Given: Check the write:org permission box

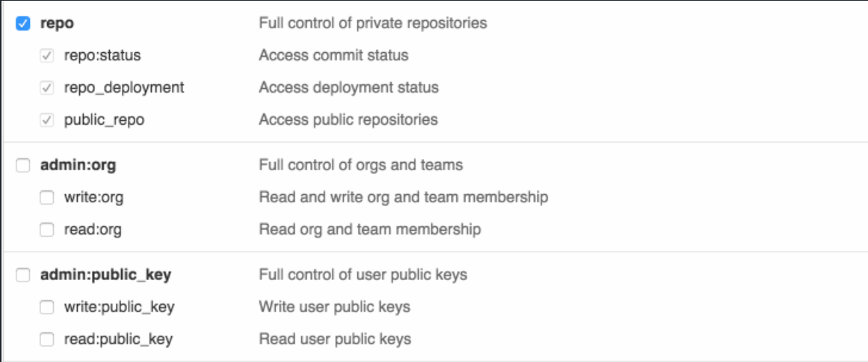Looking at the screenshot, I should click(x=47, y=197).
